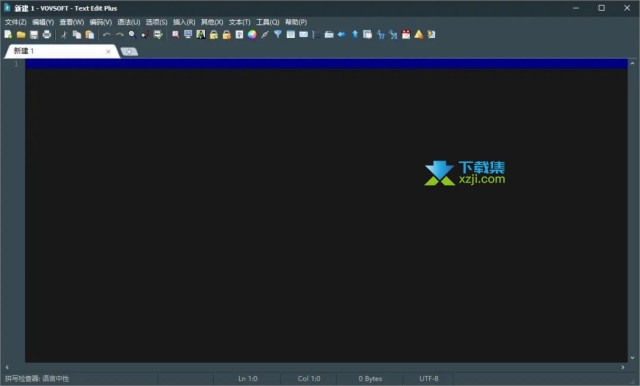640x386 pixels.
Task: Click line number 1 in the gutter
Action: click(16, 64)
